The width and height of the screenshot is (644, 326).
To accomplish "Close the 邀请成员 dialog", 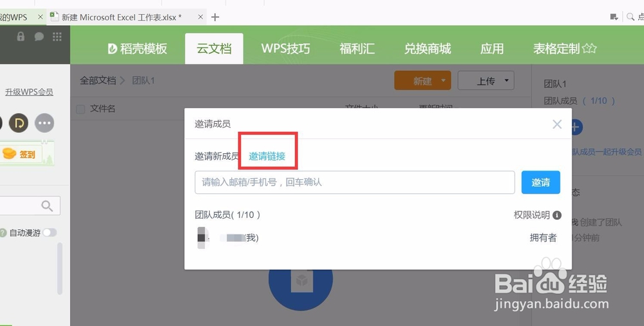I will click(557, 124).
